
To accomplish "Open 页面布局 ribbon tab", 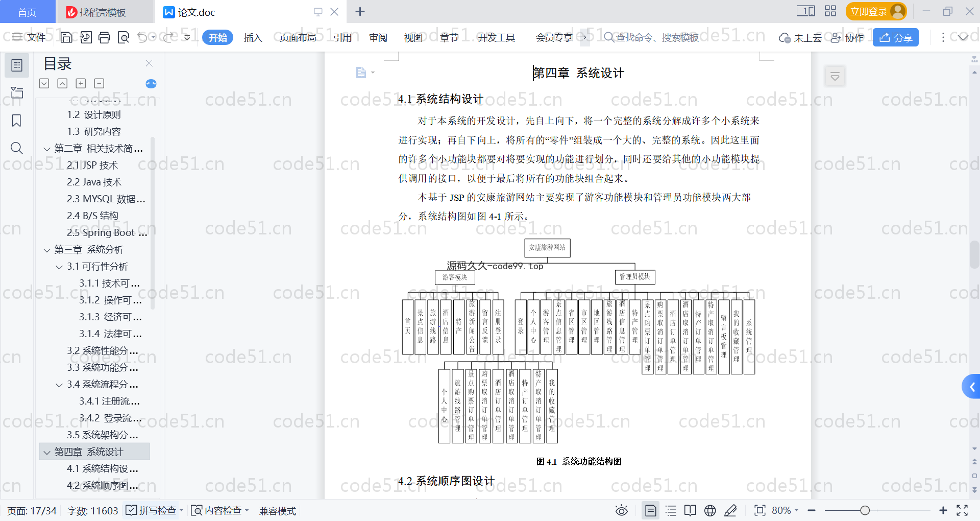I will [x=298, y=37].
